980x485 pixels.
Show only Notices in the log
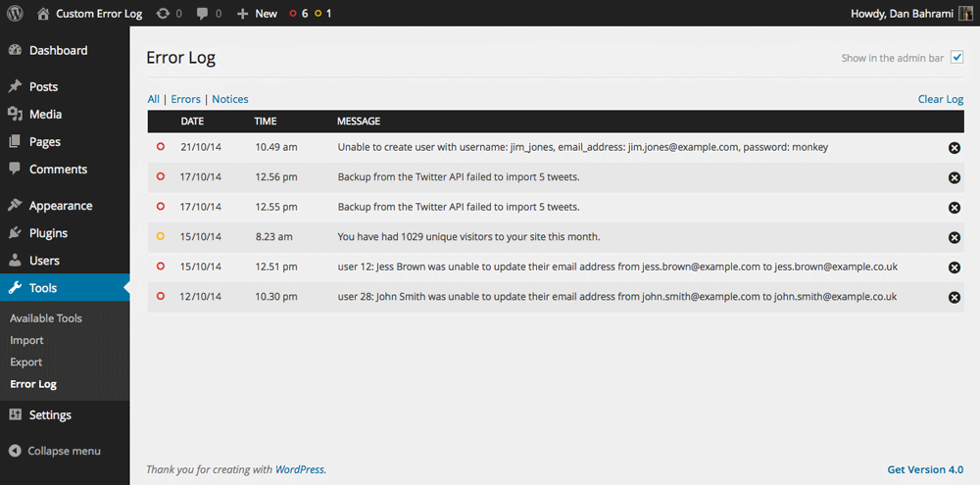pyautogui.click(x=230, y=99)
